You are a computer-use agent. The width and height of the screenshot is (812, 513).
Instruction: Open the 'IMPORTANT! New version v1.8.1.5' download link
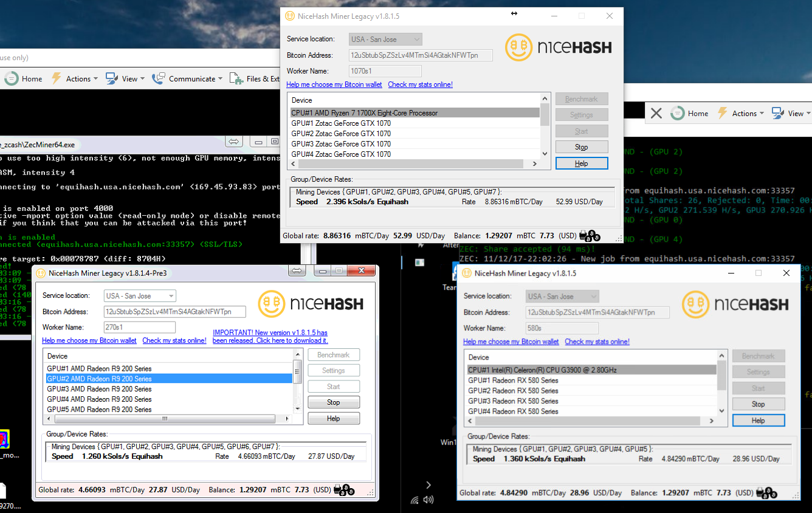coord(270,337)
